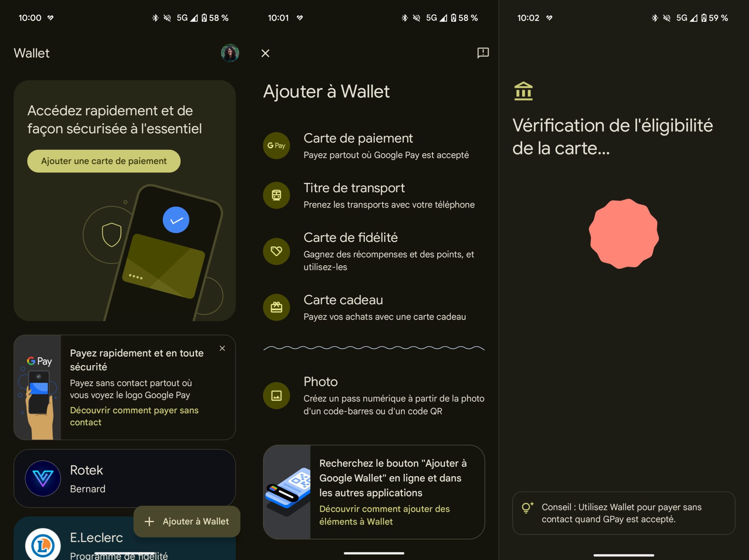Image resolution: width=749 pixels, height=560 pixels.
Task: Select Carte cadeau menu entry
Action: pyautogui.click(x=374, y=307)
